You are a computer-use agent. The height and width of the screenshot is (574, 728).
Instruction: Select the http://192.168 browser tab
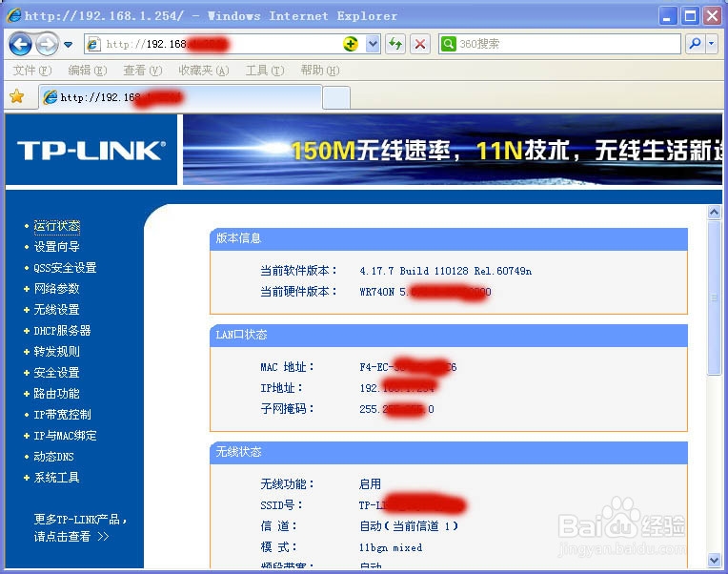tap(180, 97)
